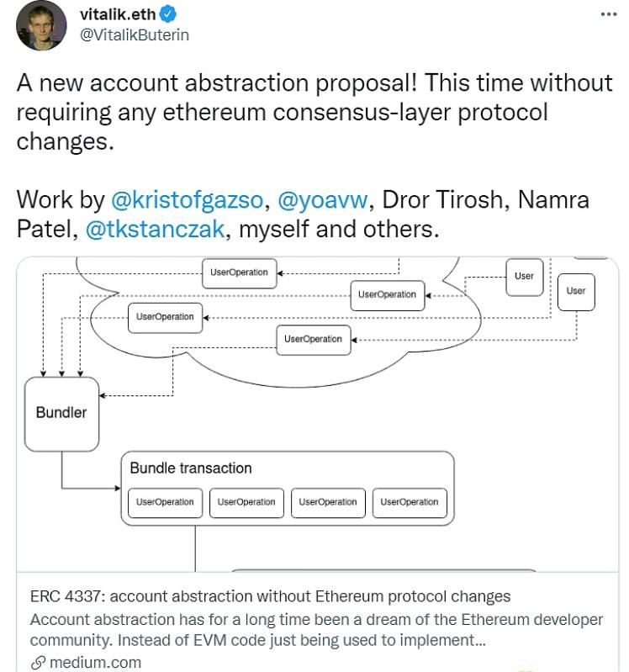Click the ERC 4337 article title

coord(270,596)
